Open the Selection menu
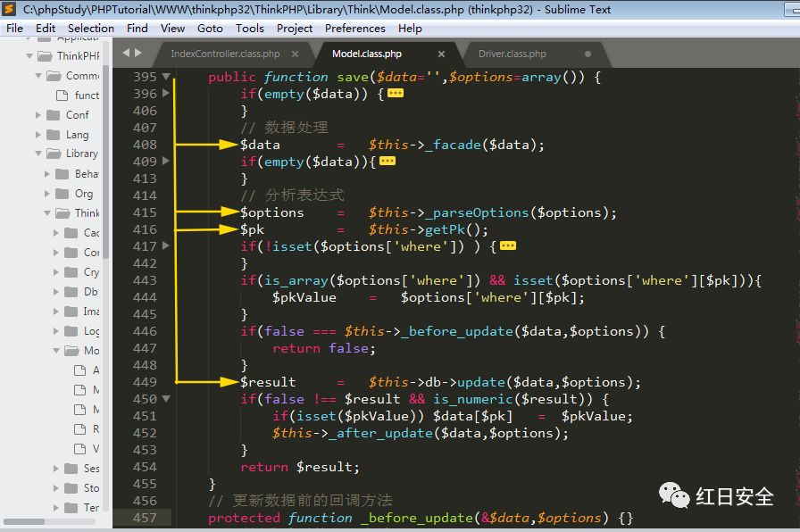The height and width of the screenshot is (532, 800). [x=91, y=28]
